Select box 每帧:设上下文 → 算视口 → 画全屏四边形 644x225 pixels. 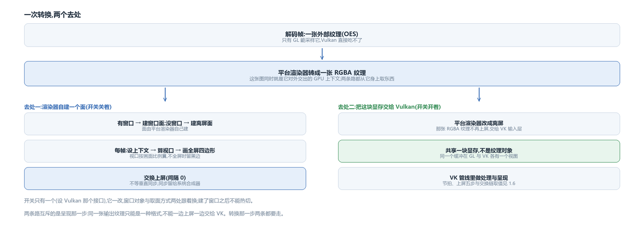[165, 151]
